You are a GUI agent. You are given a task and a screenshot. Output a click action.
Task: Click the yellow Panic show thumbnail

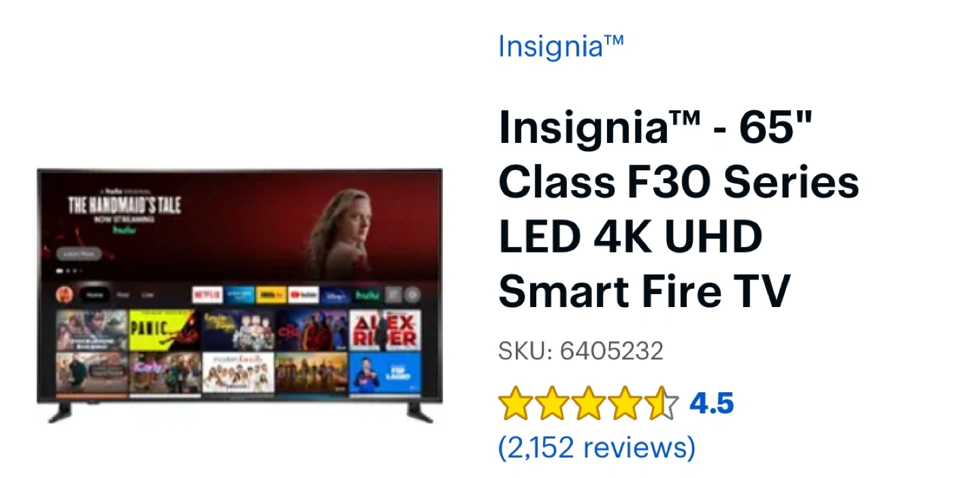164,330
